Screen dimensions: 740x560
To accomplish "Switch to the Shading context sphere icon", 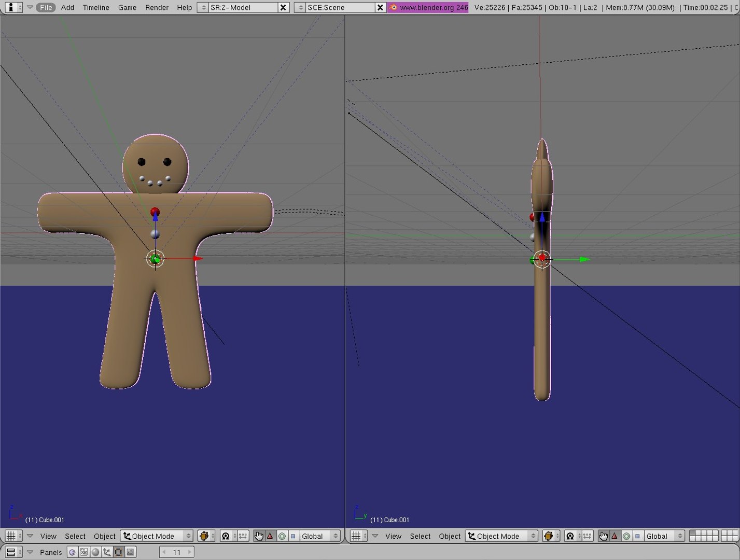I will pos(95,552).
